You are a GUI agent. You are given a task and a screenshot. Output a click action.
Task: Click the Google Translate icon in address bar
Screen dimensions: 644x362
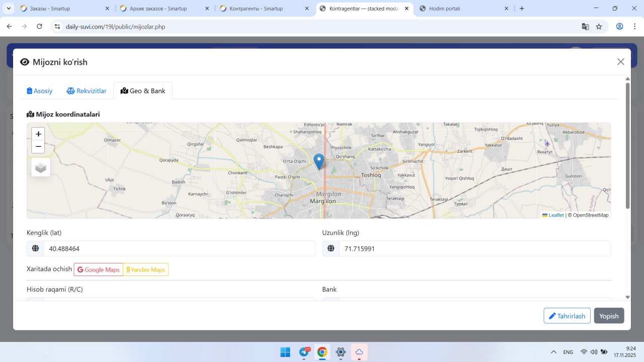click(585, 27)
